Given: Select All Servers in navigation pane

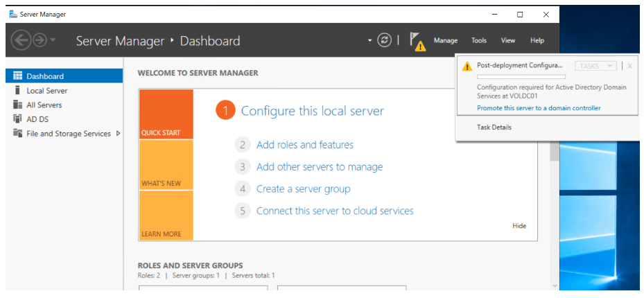Looking at the screenshot, I should pos(44,105).
